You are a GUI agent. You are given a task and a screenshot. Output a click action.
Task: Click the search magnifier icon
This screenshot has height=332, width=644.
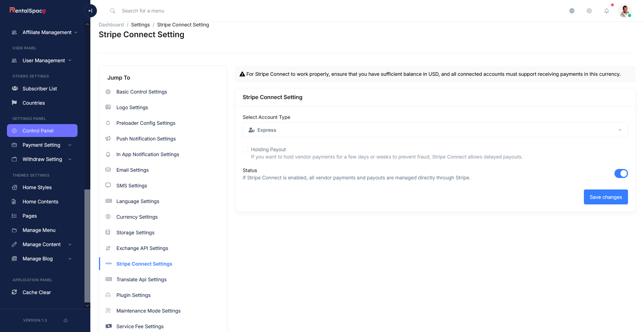point(113,11)
